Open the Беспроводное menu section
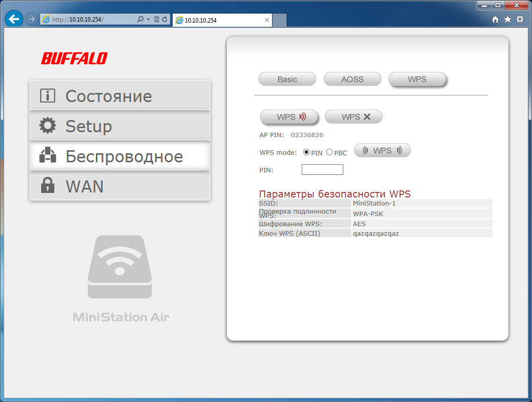 (x=120, y=156)
